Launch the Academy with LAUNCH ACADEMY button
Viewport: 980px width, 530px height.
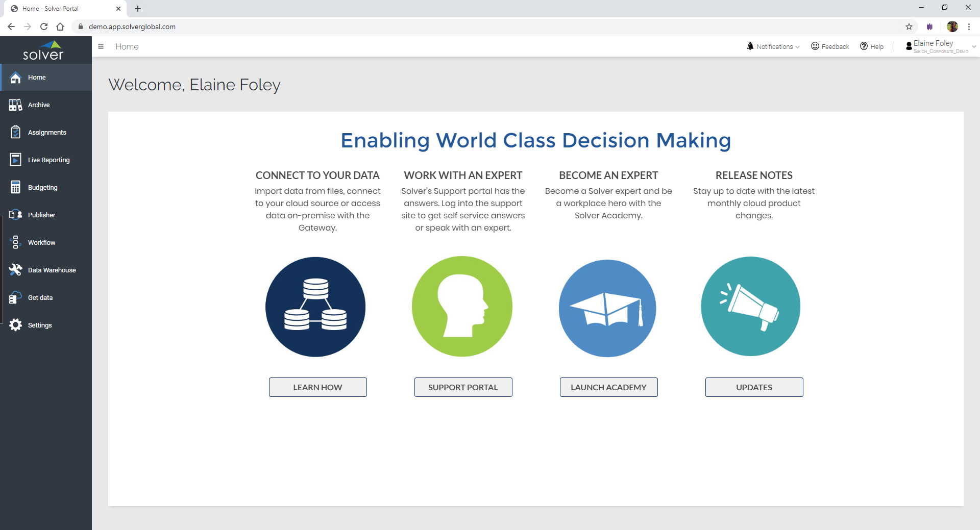click(608, 387)
